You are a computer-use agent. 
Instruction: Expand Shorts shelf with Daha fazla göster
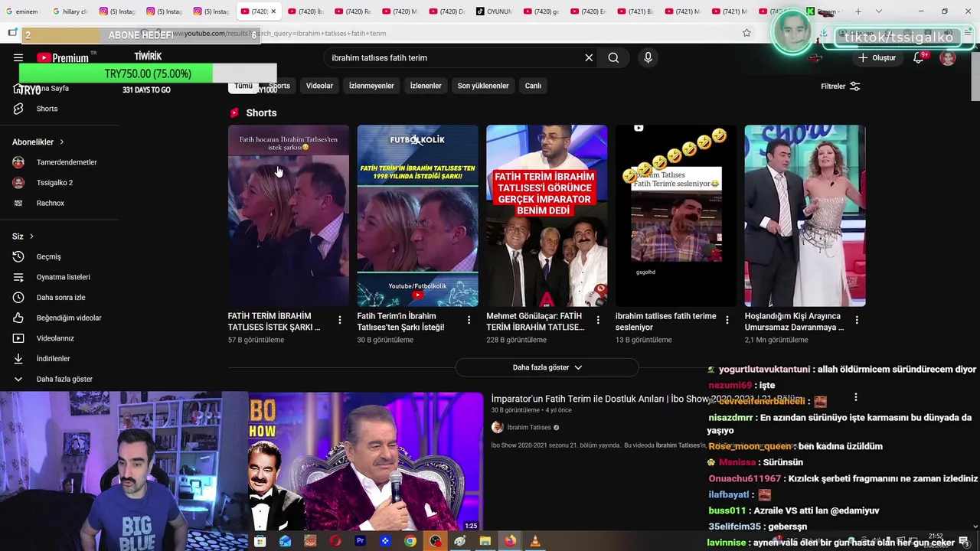tap(547, 367)
